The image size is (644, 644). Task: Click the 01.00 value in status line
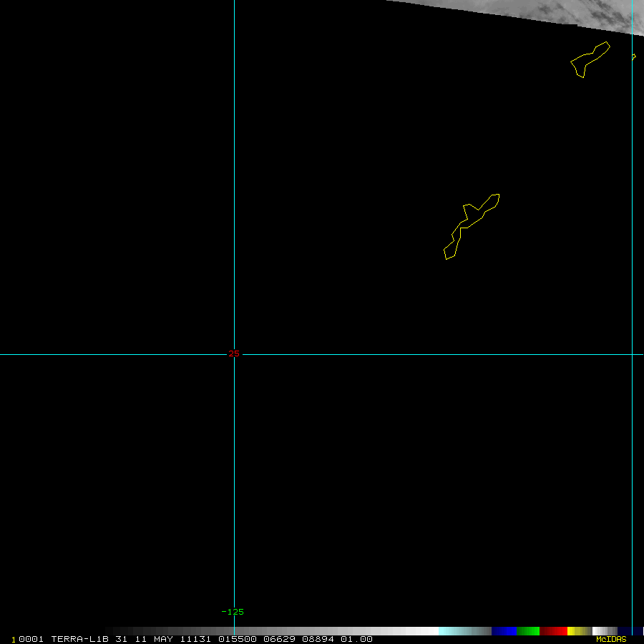pyautogui.click(x=356, y=639)
